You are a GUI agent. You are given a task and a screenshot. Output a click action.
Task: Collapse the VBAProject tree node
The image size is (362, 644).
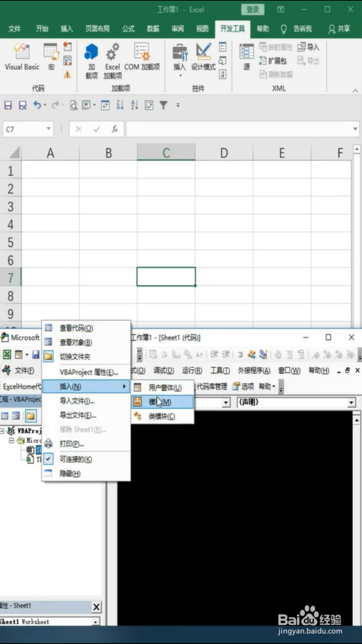tap(3, 431)
